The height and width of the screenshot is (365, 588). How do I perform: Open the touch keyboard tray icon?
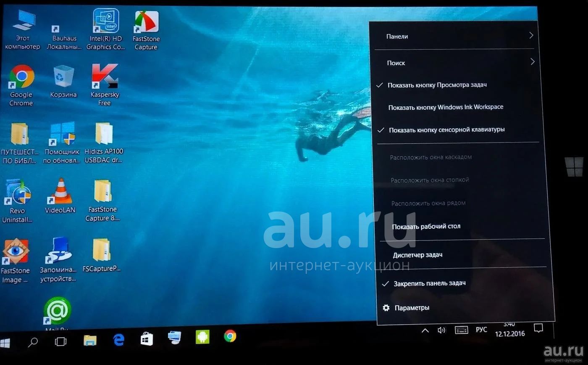(462, 330)
